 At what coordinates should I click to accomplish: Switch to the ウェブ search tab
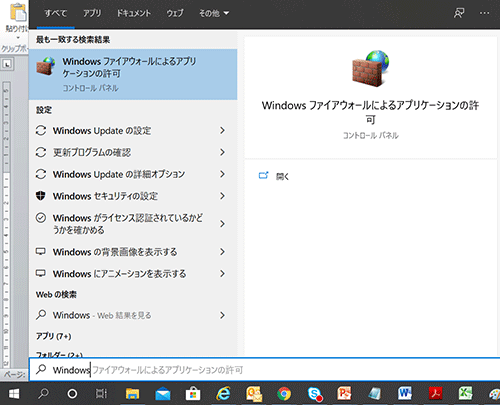175,13
